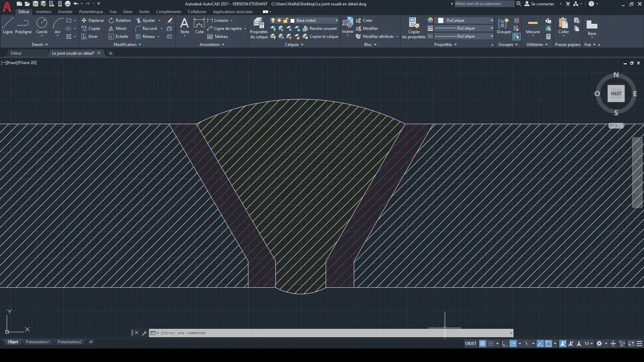Click the HAUT face of the ViewCube
The height and width of the screenshot is (362, 644).
616,94
